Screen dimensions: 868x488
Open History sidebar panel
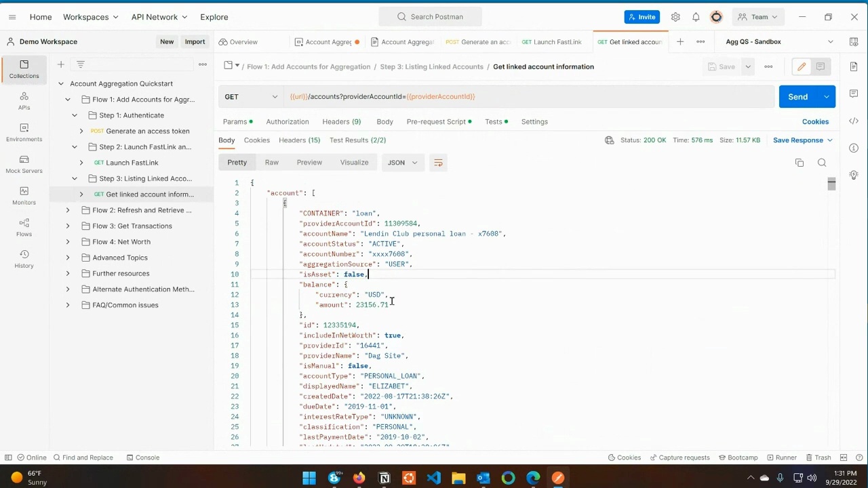(24, 259)
